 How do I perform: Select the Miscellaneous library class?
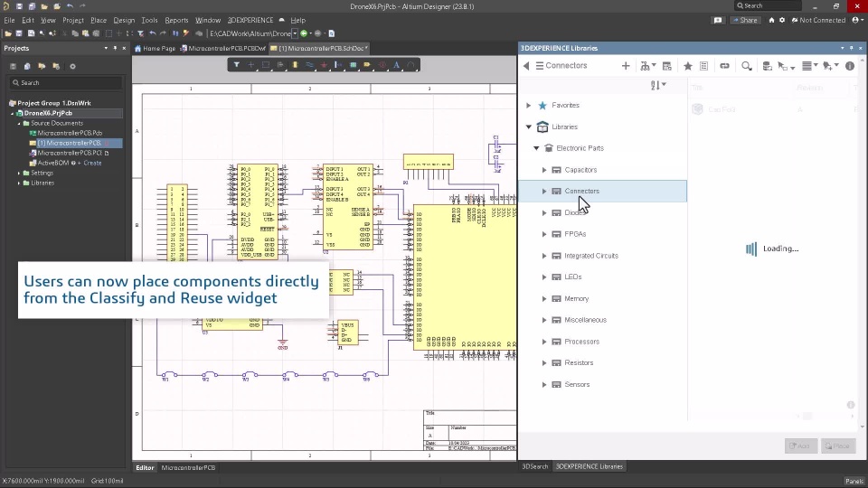pyautogui.click(x=585, y=320)
